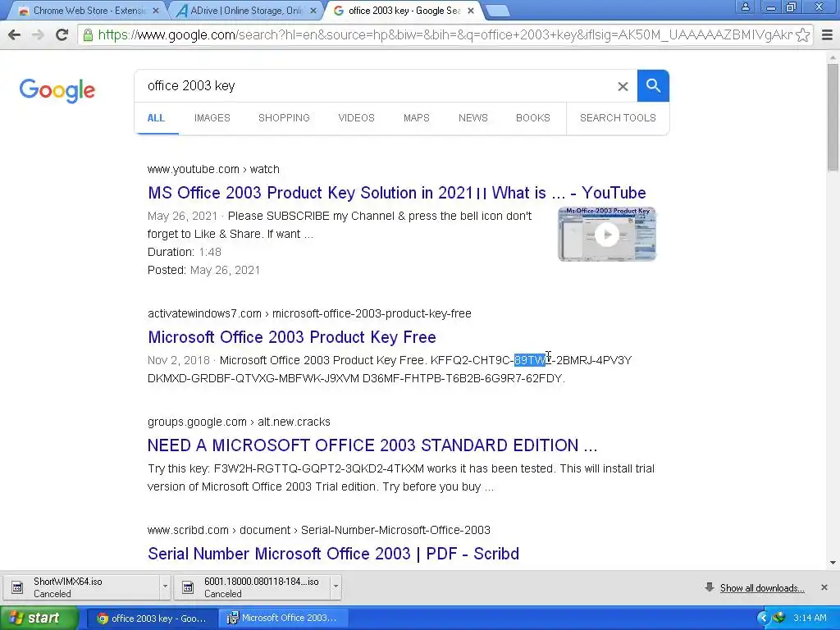Click the browser forward arrow
The image size is (840, 630).
38,34
